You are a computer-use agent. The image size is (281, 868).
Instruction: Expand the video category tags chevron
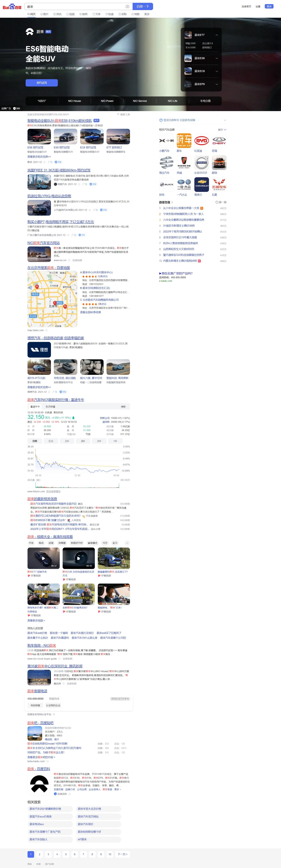tap(127, 543)
